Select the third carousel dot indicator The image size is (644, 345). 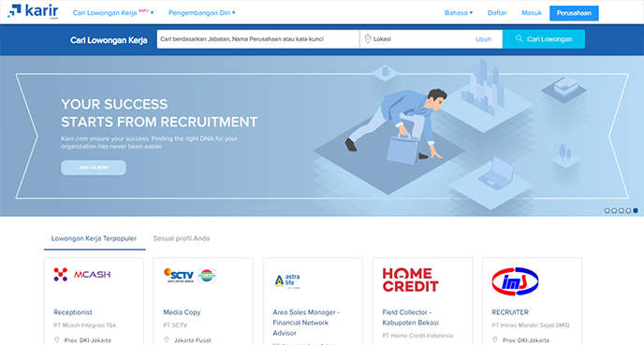tap(621, 210)
